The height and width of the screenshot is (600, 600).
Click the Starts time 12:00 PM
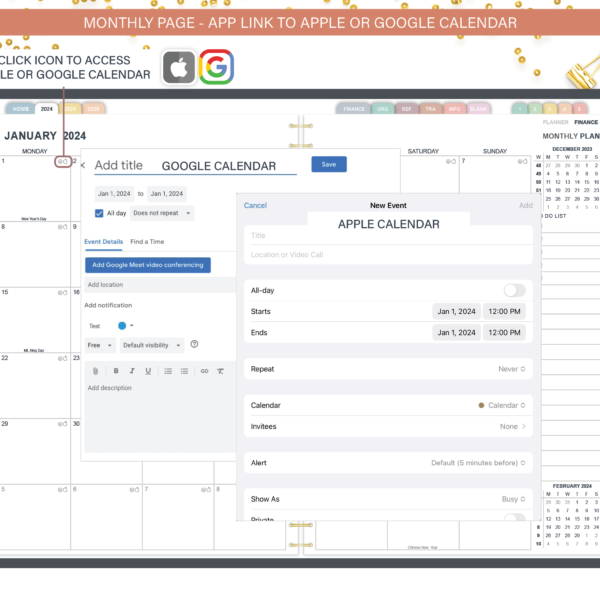(x=504, y=311)
